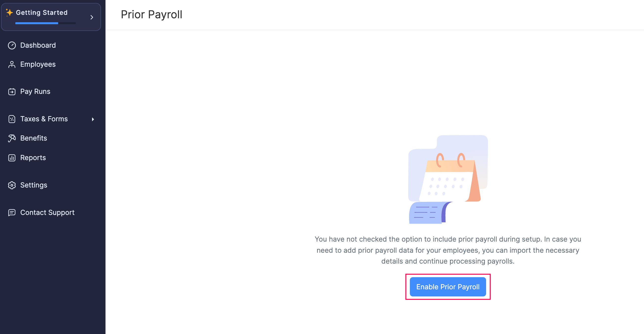Click the Prior Payroll page heading
This screenshot has height=334, width=644.
151,15
